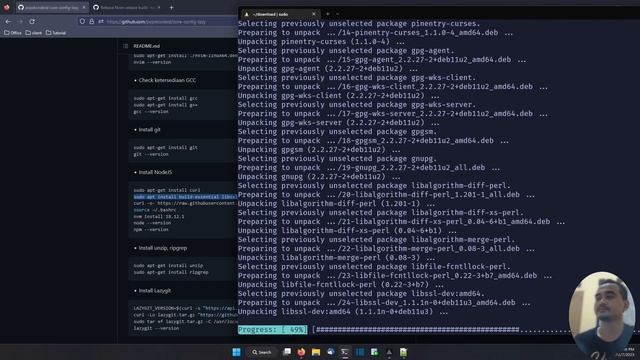Select the "npm --version" code line
Screen dimensions: 640x360
click(x=151, y=229)
